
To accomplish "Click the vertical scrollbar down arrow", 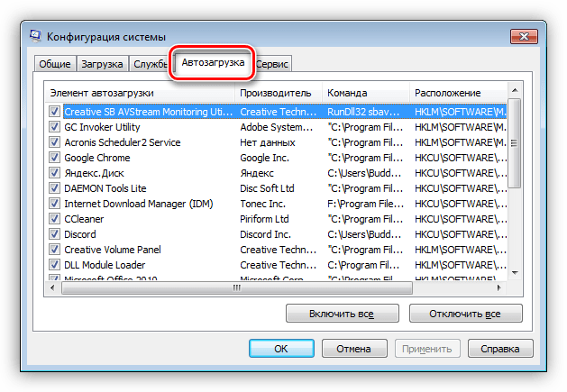I will [515, 273].
